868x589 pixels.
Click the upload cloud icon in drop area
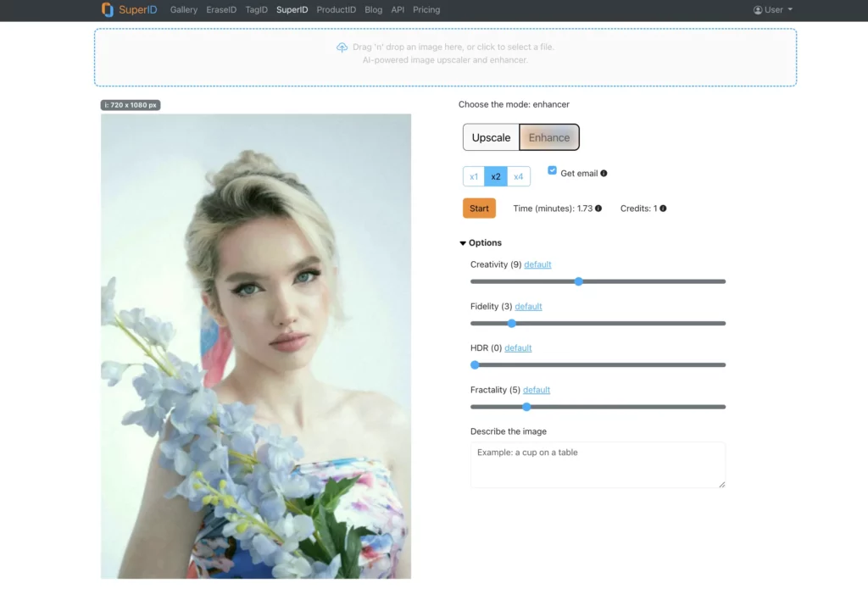pyautogui.click(x=342, y=47)
